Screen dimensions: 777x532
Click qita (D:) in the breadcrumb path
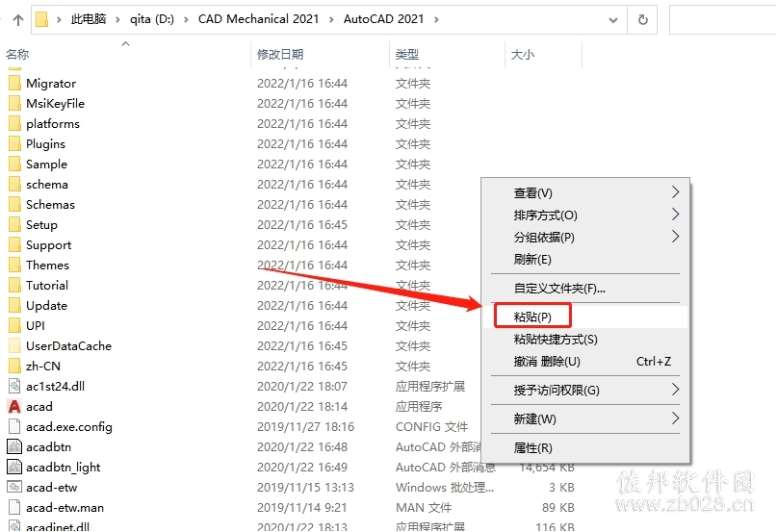click(151, 19)
